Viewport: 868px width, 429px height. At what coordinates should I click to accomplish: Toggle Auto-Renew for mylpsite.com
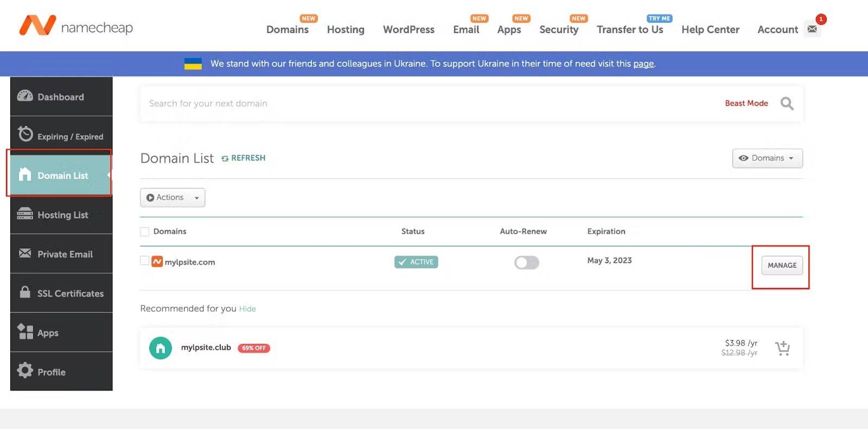pyautogui.click(x=526, y=262)
